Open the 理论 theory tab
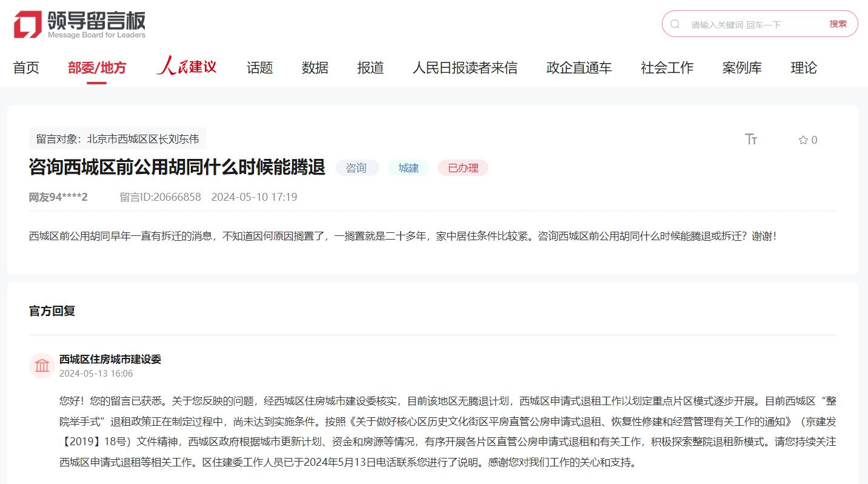The height and width of the screenshot is (484, 868). [804, 68]
